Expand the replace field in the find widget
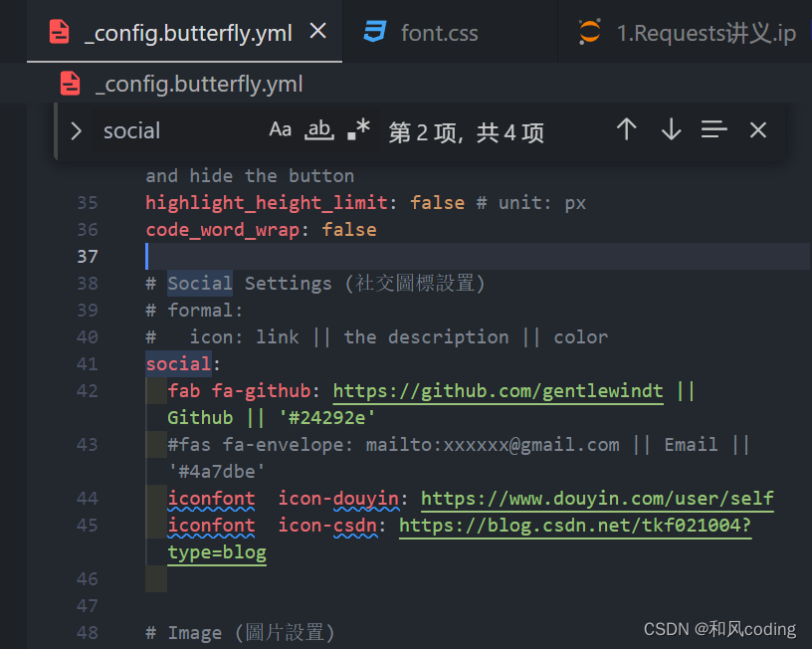Viewport: 812px width, 649px height. [x=76, y=131]
